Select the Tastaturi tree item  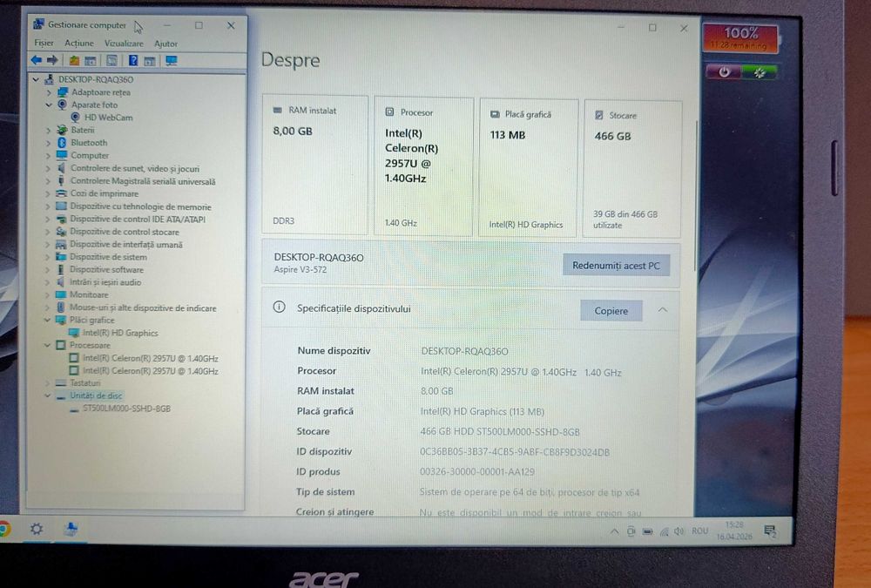[85, 383]
